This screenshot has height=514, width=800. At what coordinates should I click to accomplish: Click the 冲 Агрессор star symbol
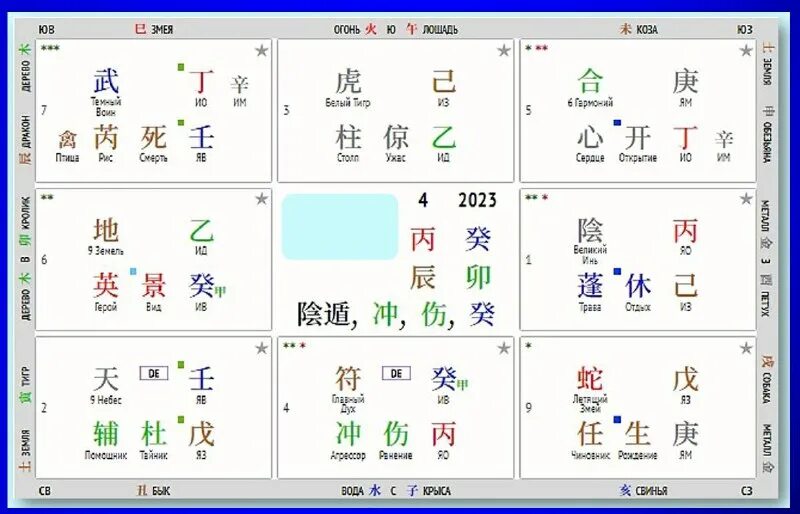[x=348, y=434]
